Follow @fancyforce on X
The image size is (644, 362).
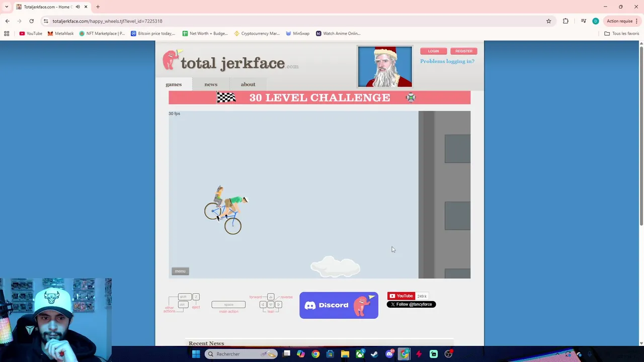(411, 304)
